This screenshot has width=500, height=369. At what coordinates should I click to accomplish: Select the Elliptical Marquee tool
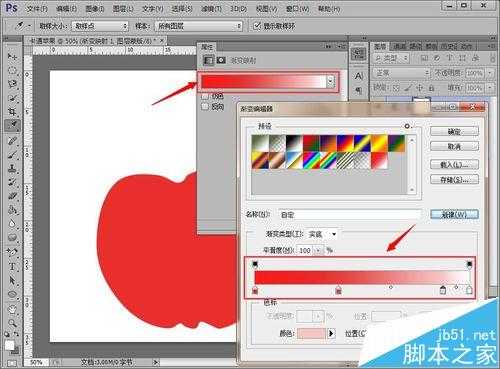pos(12,70)
